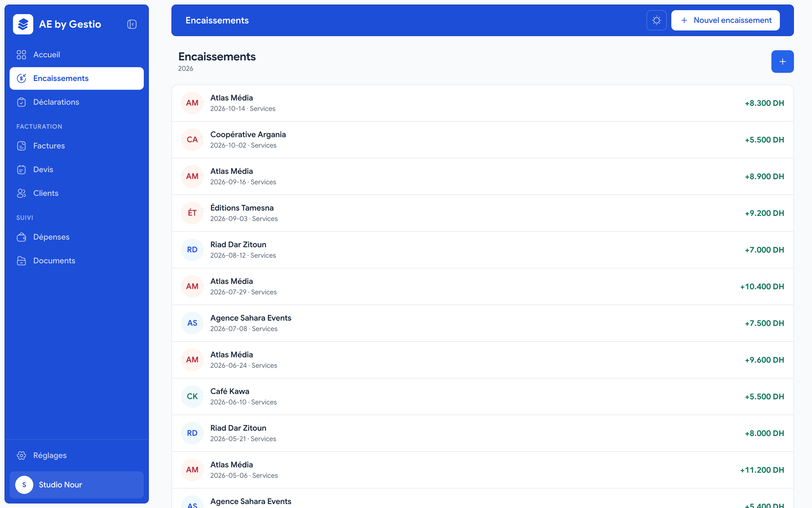Image resolution: width=812 pixels, height=508 pixels.
Task: Open Déclarations in the sidebar
Action: pyautogui.click(x=76, y=102)
